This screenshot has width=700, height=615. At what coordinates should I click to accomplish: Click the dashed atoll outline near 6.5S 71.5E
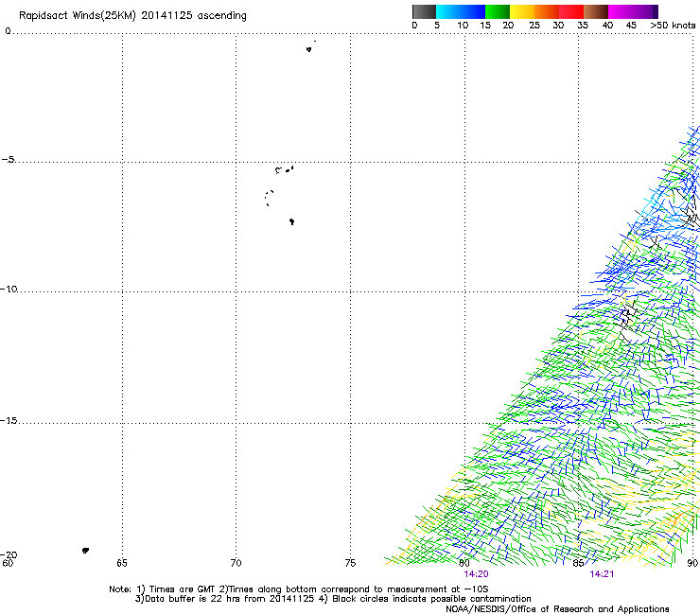point(269,198)
